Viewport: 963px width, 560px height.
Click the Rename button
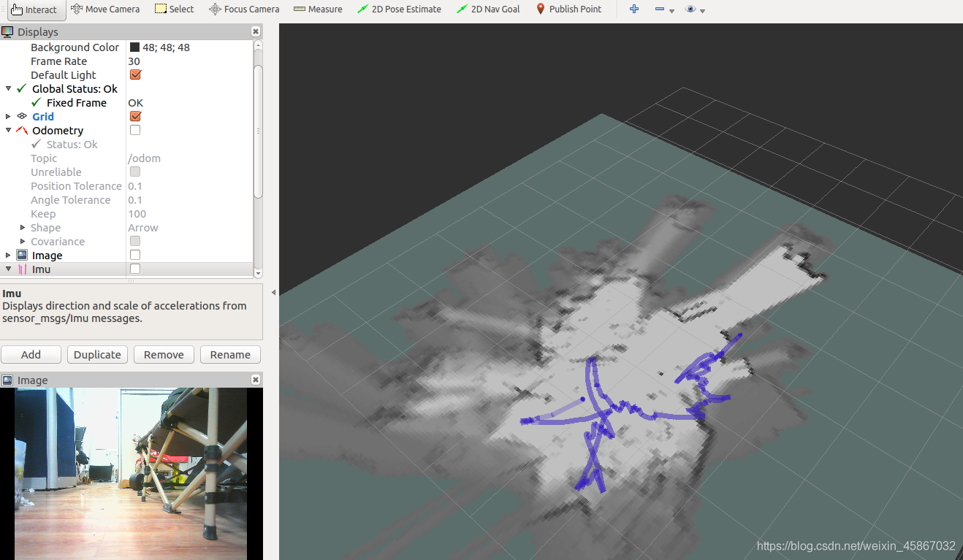[230, 354]
